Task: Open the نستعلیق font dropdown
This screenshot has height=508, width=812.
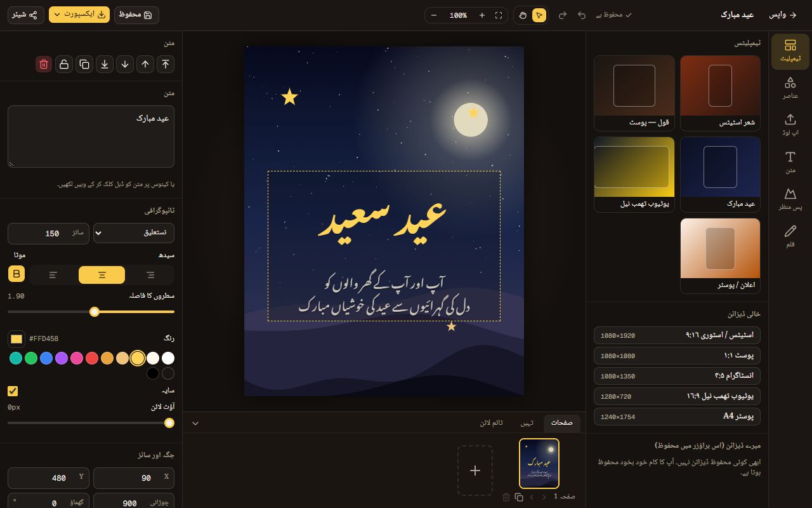Action: (x=134, y=233)
